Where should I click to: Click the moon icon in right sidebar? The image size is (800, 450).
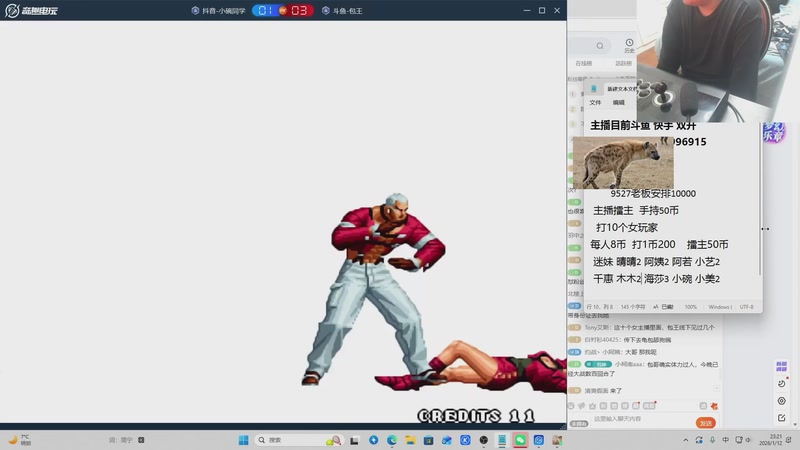pos(781,384)
